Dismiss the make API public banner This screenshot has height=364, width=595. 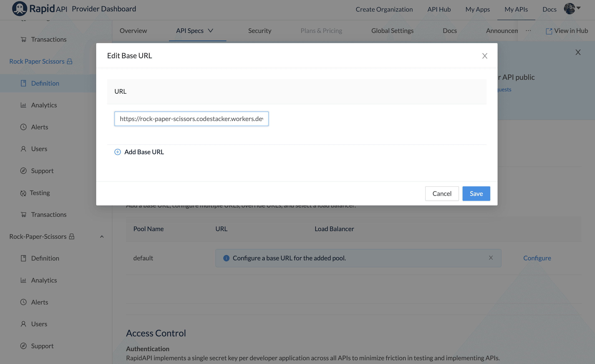(578, 52)
